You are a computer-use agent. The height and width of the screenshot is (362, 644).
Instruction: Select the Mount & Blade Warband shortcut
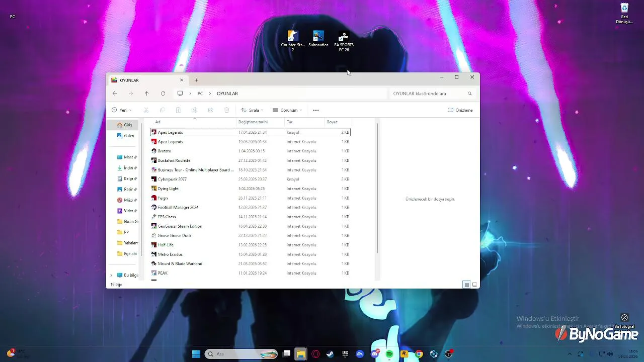tap(251, 263)
